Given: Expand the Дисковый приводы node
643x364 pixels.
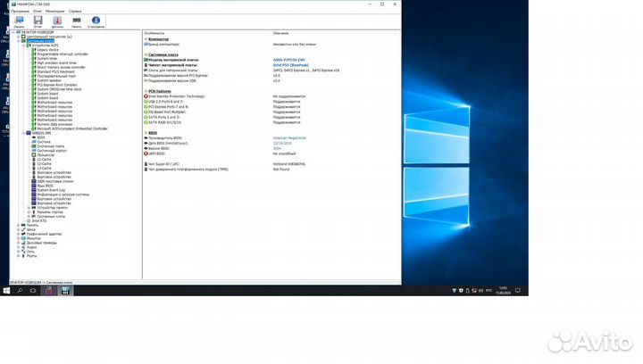Looking at the screenshot, I should (x=19, y=243).
